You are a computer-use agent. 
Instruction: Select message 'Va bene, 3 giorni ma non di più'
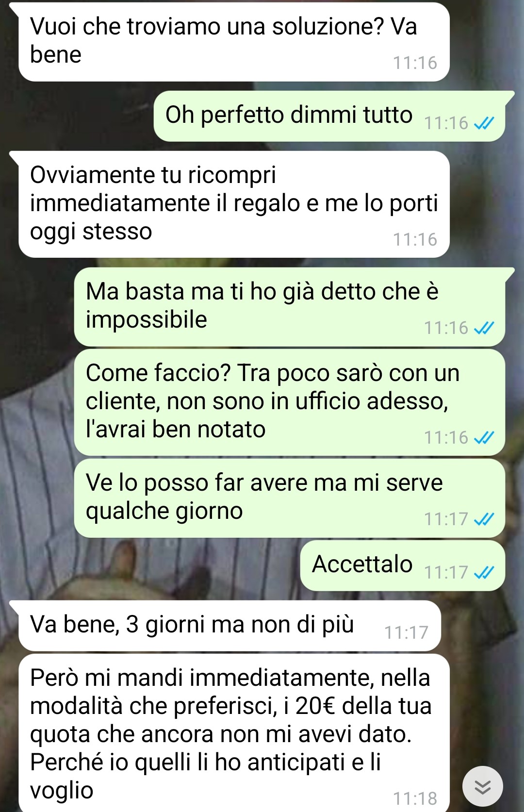click(x=229, y=626)
